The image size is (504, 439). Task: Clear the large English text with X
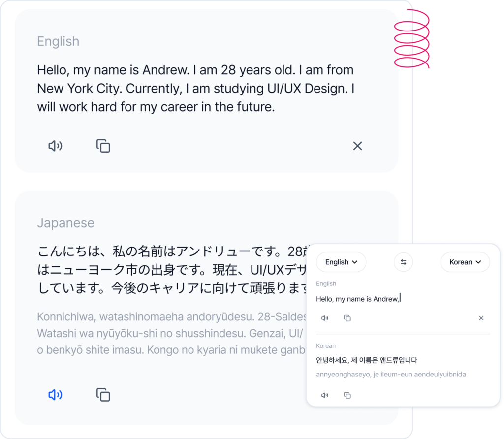coord(357,146)
